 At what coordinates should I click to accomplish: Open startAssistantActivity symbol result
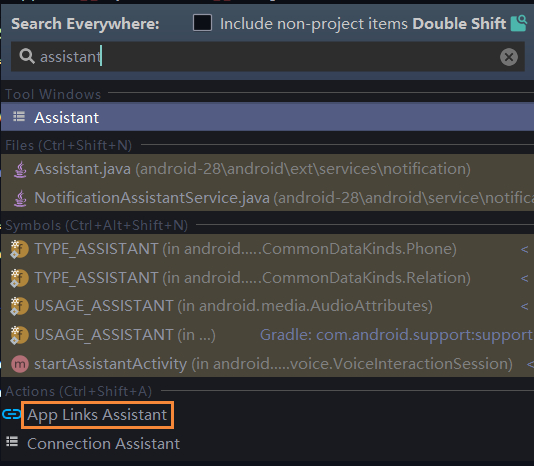click(x=267, y=364)
